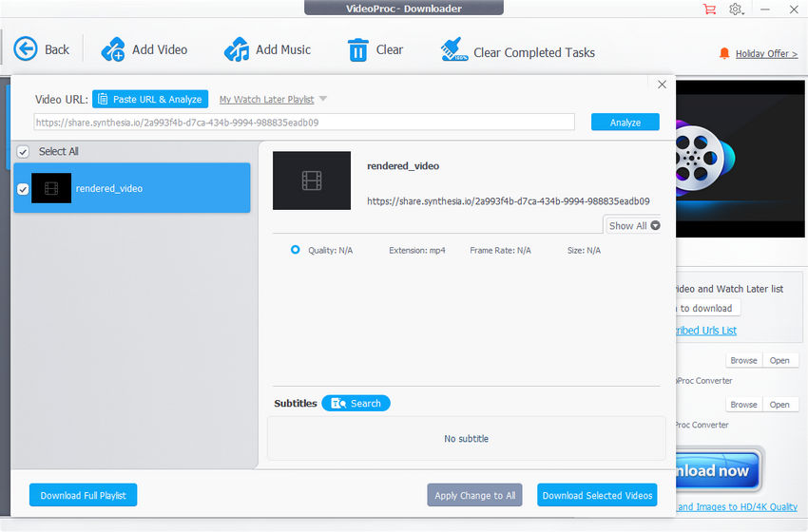Click the Clear Completed Tasks broom icon
Viewport: 808px width, 532px height.
[x=454, y=49]
